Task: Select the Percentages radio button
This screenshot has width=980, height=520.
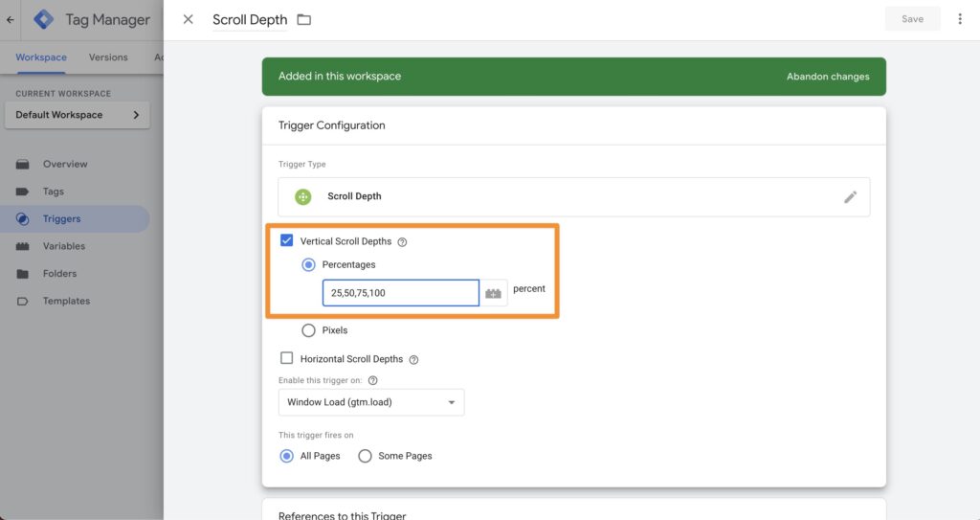Action: [x=308, y=264]
